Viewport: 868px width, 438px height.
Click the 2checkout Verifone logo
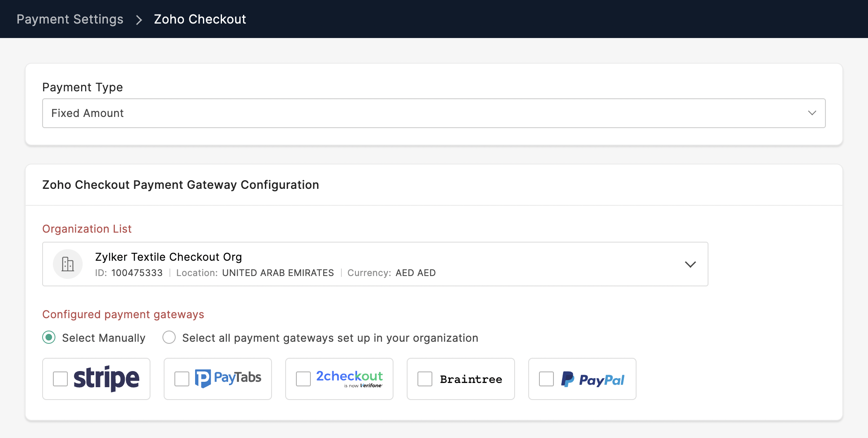coord(350,378)
